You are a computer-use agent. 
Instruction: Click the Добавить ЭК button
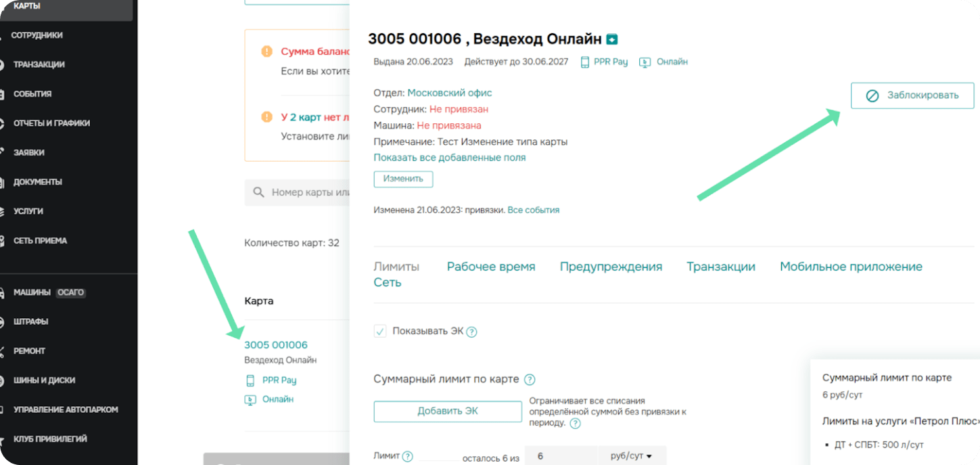pyautogui.click(x=447, y=412)
